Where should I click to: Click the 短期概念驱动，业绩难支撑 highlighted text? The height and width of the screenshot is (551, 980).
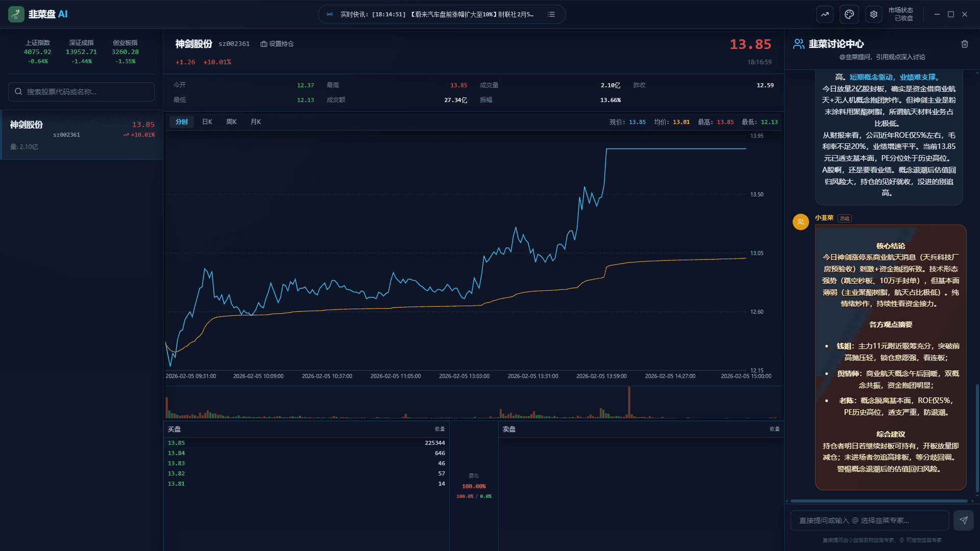pyautogui.click(x=894, y=77)
